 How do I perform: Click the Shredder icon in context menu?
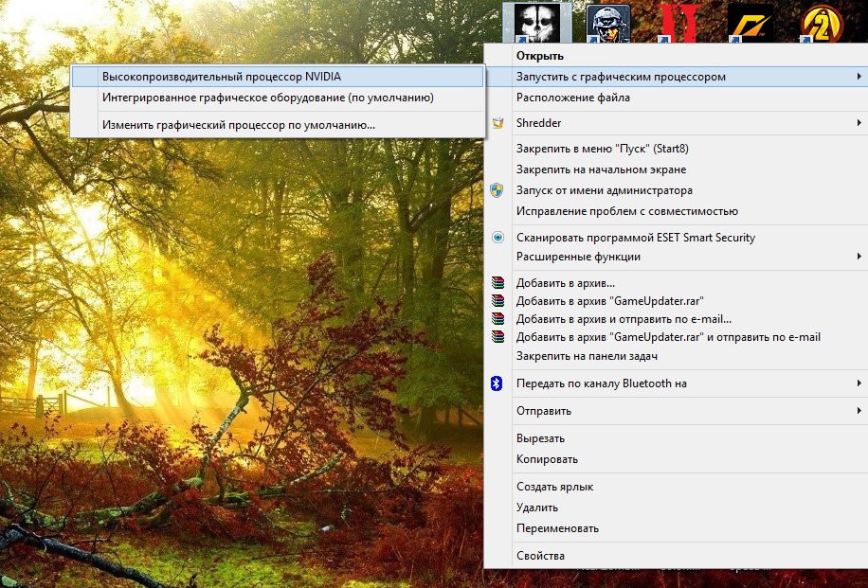click(x=497, y=123)
